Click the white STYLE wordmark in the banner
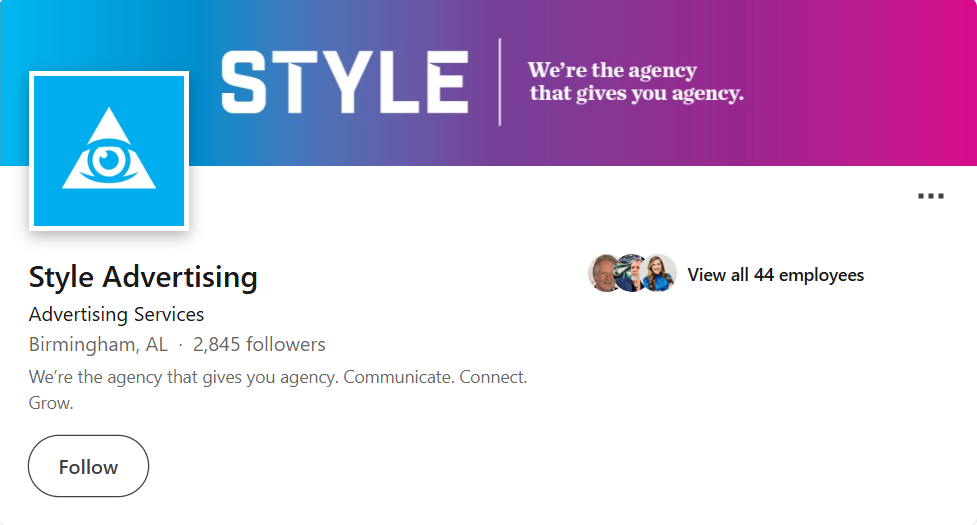The width and height of the screenshot is (977, 525). pyautogui.click(x=344, y=82)
